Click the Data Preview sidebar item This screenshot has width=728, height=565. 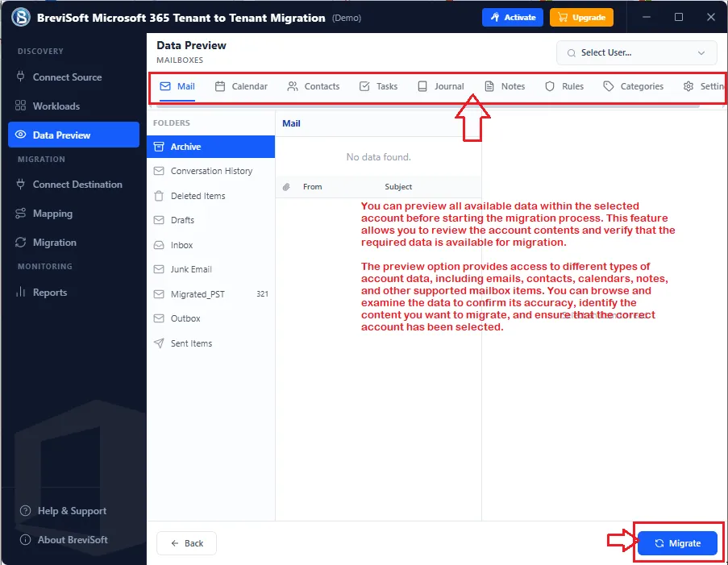(x=73, y=135)
